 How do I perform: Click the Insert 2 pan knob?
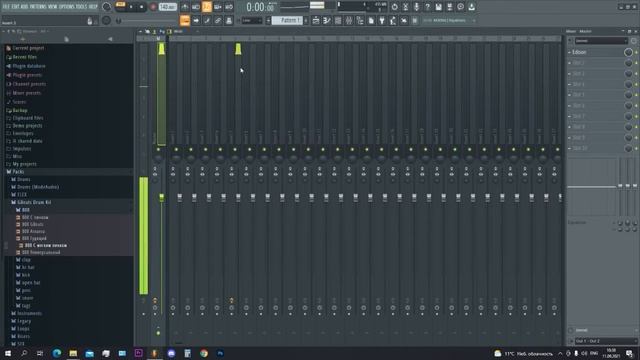(191, 157)
